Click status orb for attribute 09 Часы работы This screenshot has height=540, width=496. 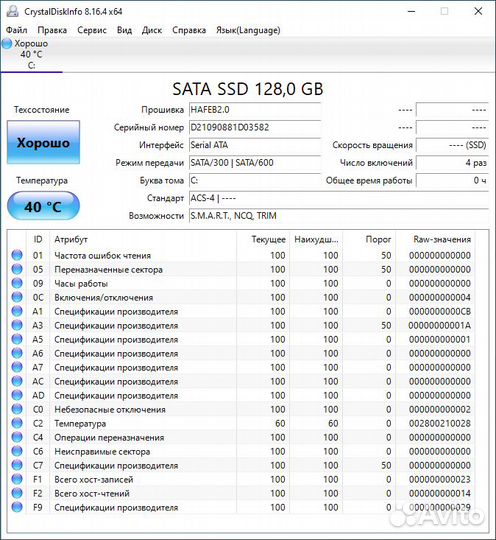click(17, 283)
